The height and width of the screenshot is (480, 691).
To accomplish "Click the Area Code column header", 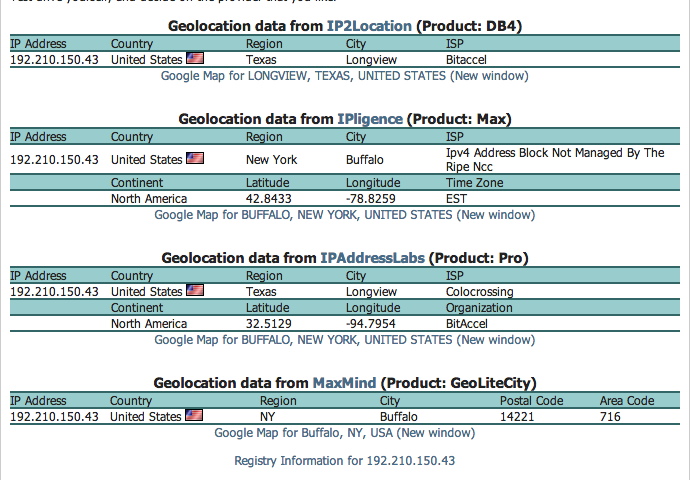I will click(627, 401).
